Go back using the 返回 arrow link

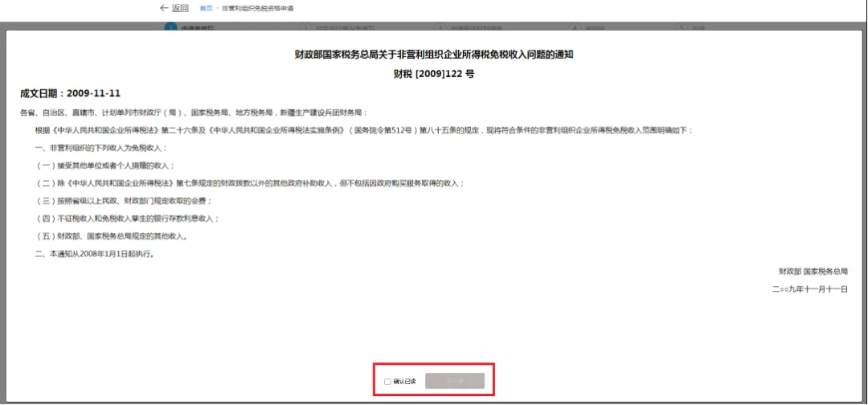click(x=174, y=8)
